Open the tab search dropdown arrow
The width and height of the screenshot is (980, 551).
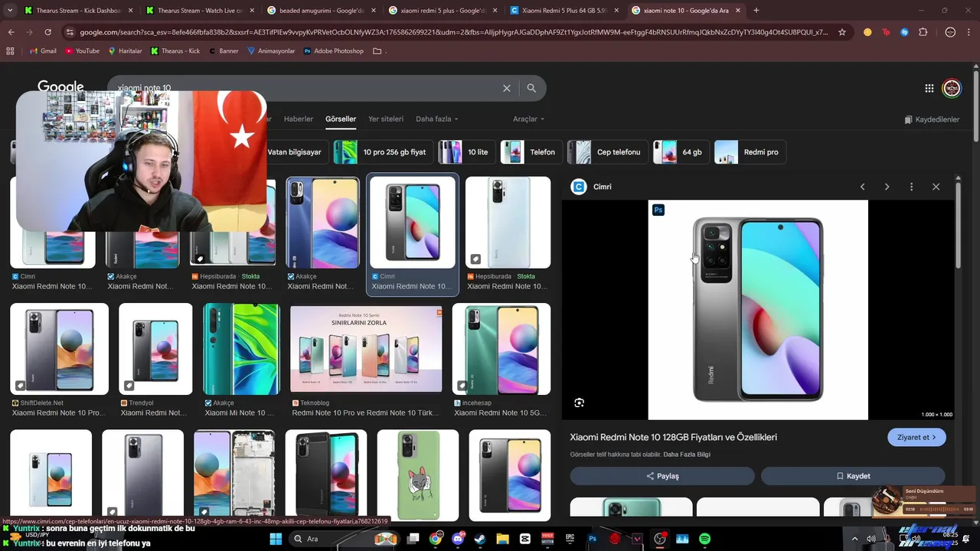[x=10, y=10]
